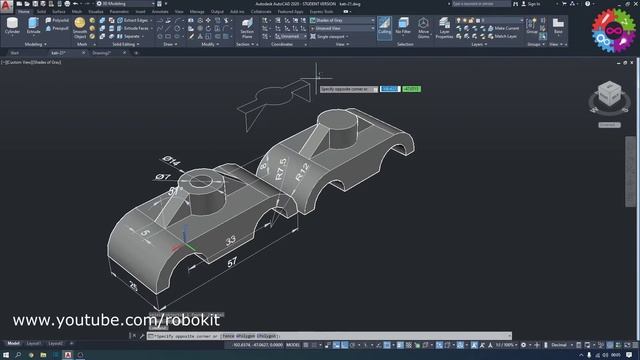Expand the Draw panel
The width and height of the screenshot is (640, 360).
coord(170,44)
